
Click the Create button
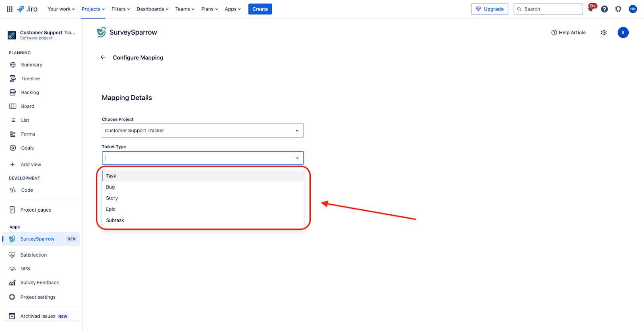pos(260,9)
